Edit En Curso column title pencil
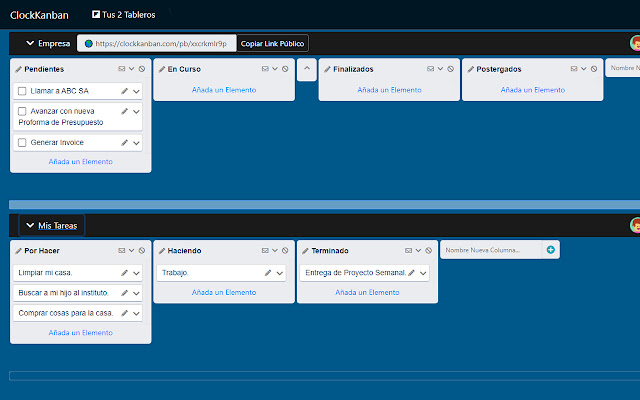The height and width of the screenshot is (400, 640). coord(162,69)
